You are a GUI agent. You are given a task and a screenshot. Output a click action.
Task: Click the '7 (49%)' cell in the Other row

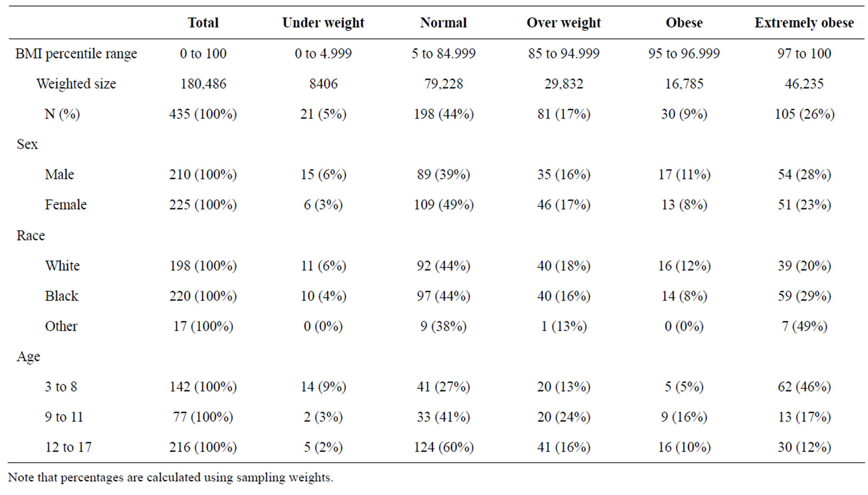804,326
